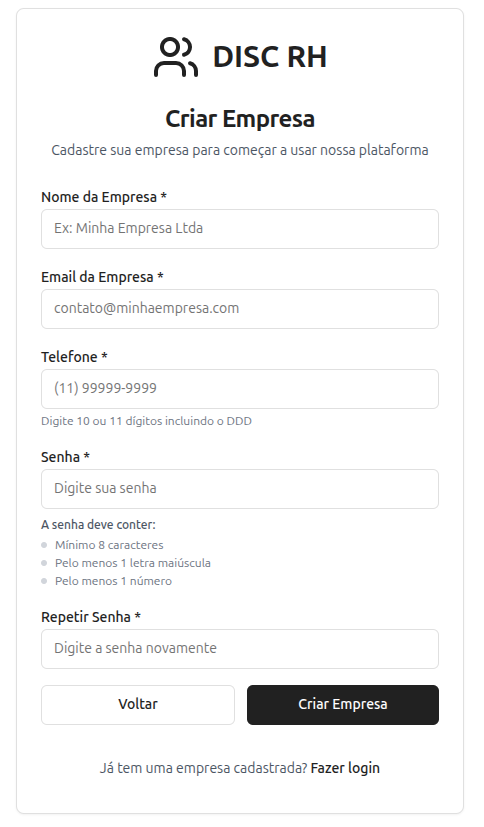484x827 pixels.
Task: Focus the Email da Empresa field
Action: (x=240, y=309)
